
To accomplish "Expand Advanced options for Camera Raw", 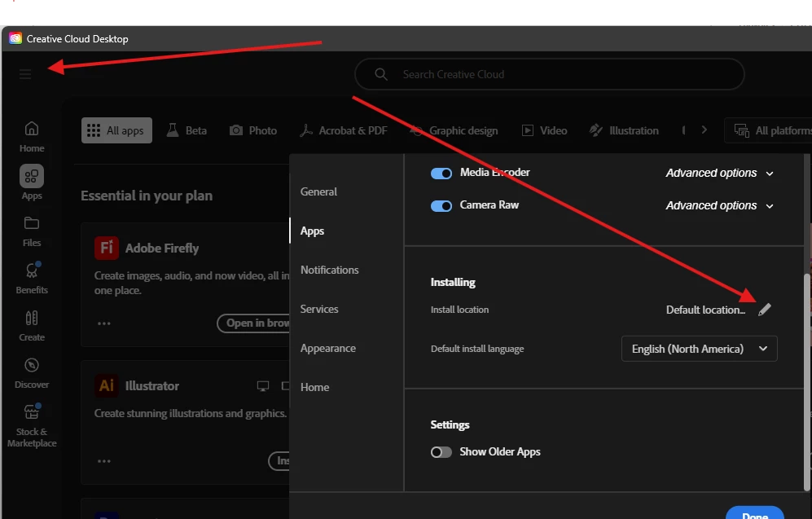I will coord(719,205).
